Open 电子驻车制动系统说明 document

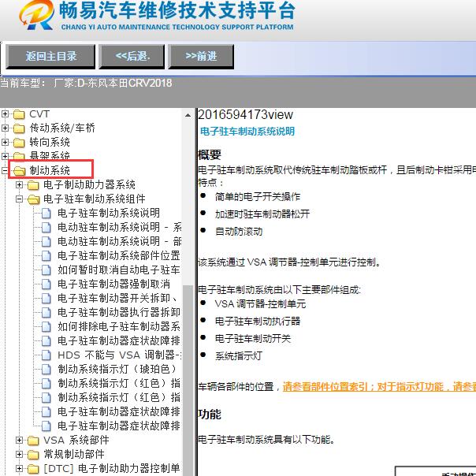click(109, 213)
